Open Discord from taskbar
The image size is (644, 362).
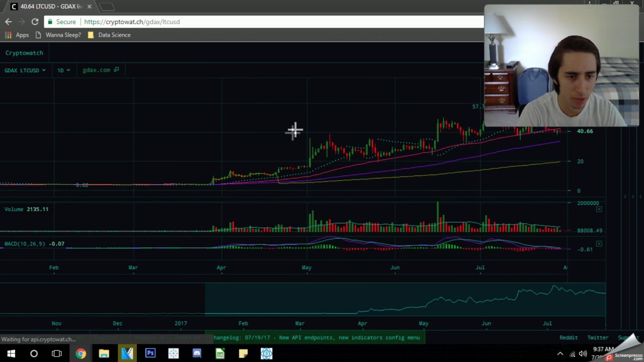(196, 353)
